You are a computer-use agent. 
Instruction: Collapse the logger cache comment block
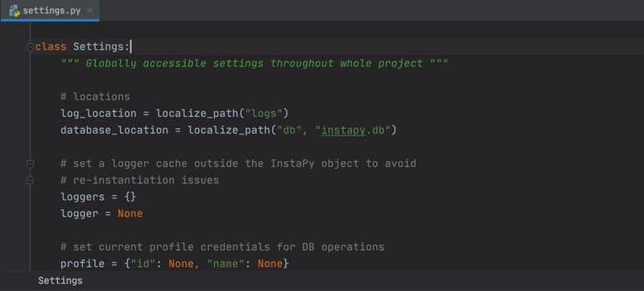(30, 164)
